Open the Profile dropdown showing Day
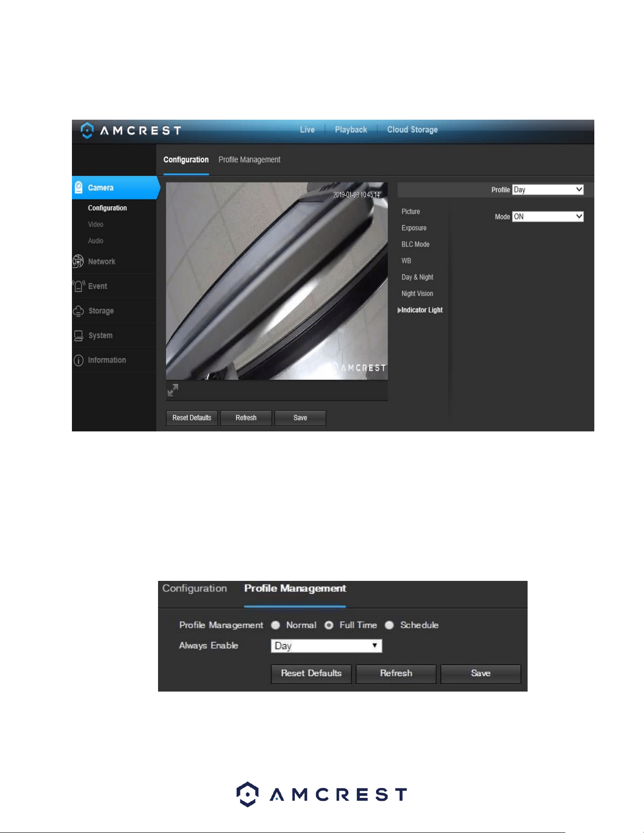 coord(548,190)
